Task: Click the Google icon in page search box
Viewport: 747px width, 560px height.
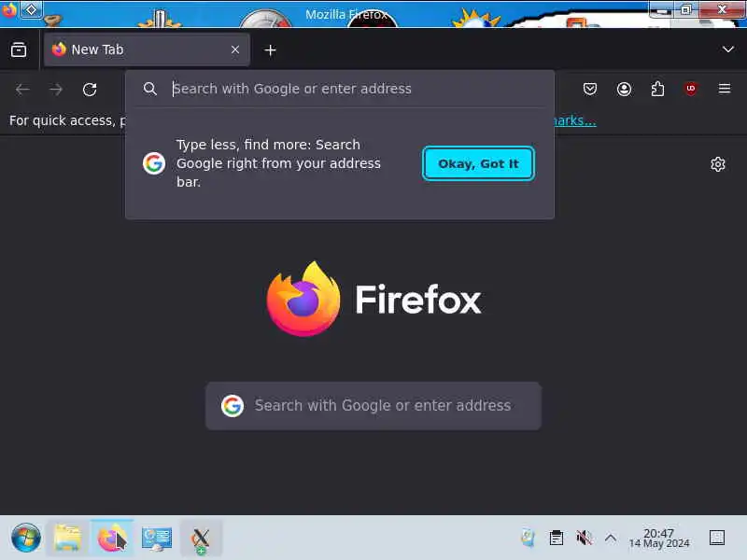Action: [233, 406]
